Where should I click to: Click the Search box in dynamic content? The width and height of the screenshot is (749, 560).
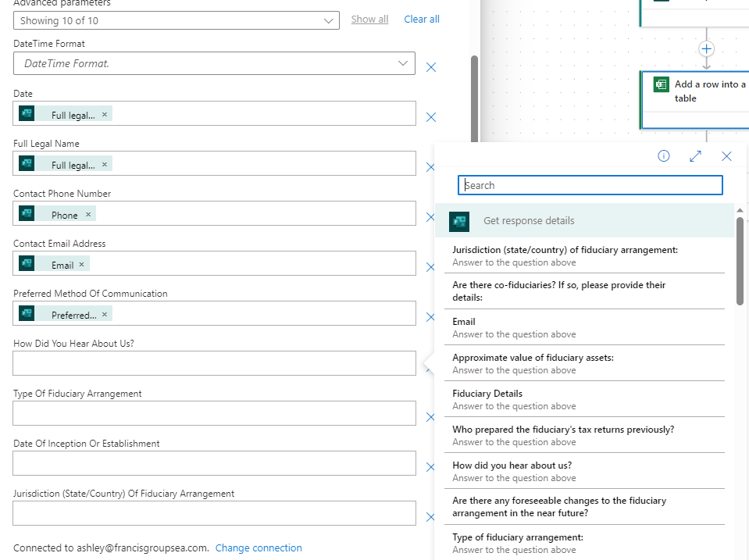coord(590,185)
